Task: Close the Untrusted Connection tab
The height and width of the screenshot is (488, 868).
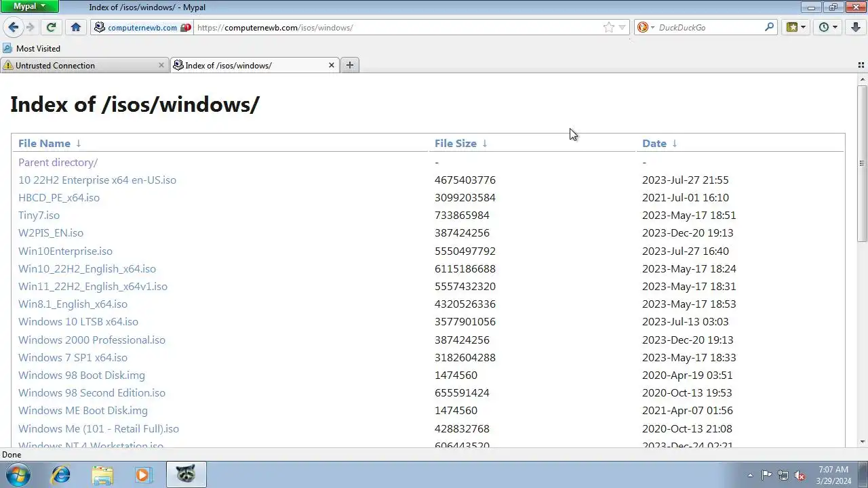Action: 161,65
